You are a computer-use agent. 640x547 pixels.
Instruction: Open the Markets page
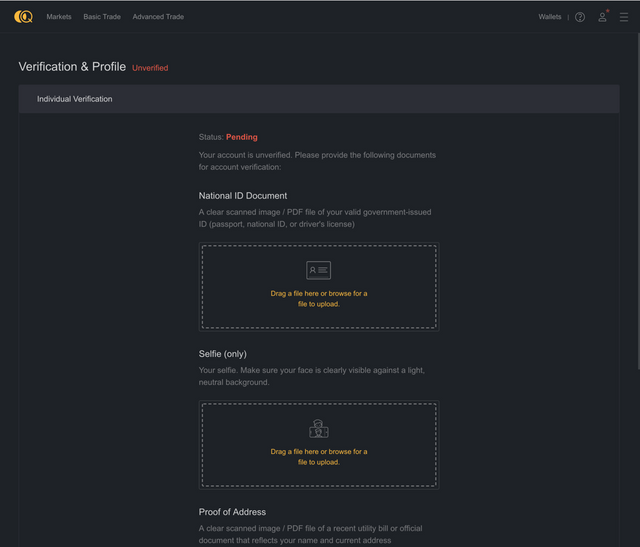59,17
